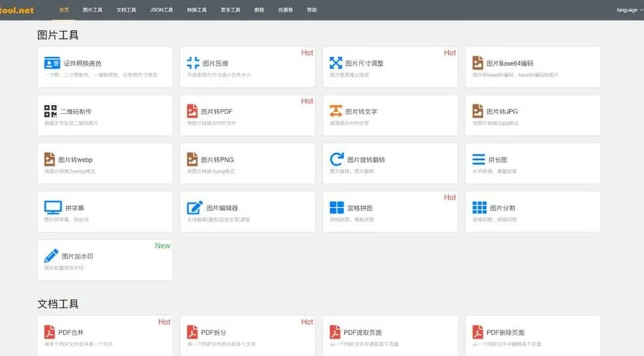The width and height of the screenshot is (644, 356).
Task: Click the 拼长图 horizontal lines icon
Action: click(478, 159)
